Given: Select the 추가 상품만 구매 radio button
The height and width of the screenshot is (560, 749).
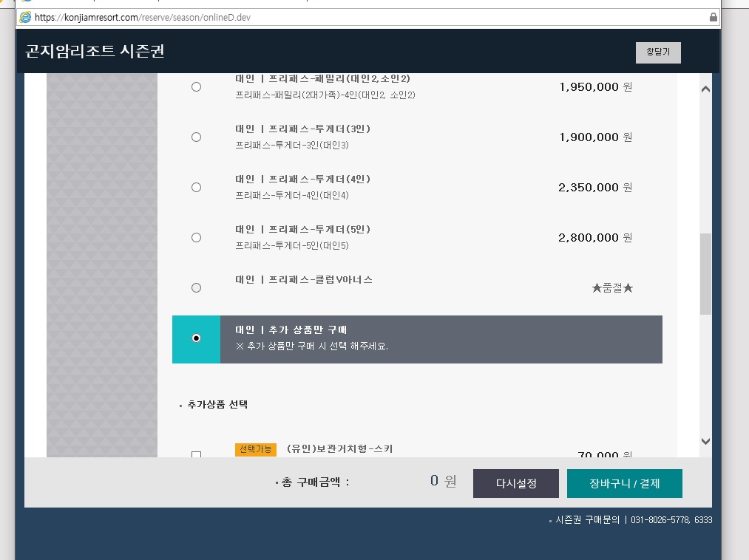Looking at the screenshot, I should [197, 338].
